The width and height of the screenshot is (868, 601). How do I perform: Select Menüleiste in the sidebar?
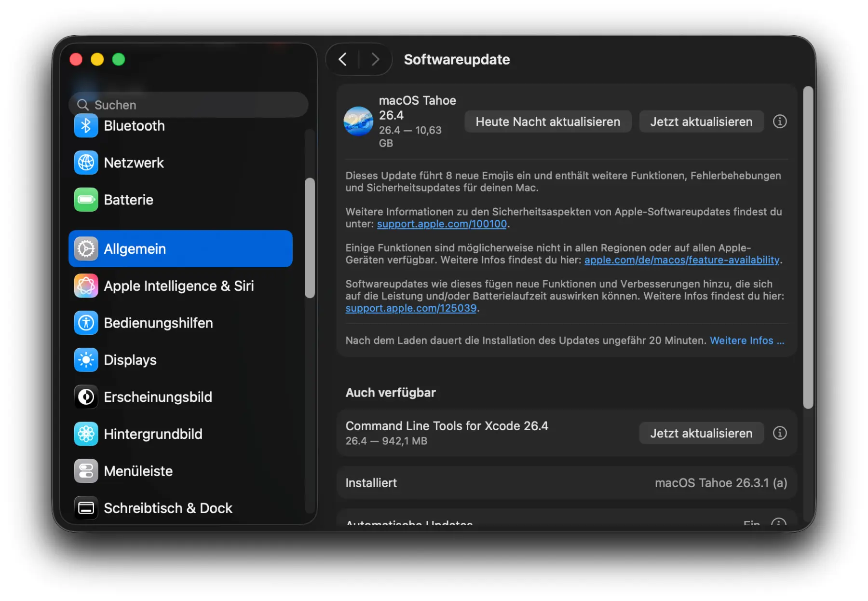click(x=138, y=471)
